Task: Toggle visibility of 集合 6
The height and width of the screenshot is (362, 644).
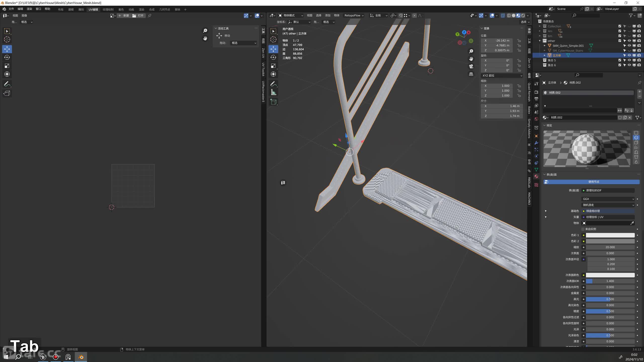Action: (629, 65)
